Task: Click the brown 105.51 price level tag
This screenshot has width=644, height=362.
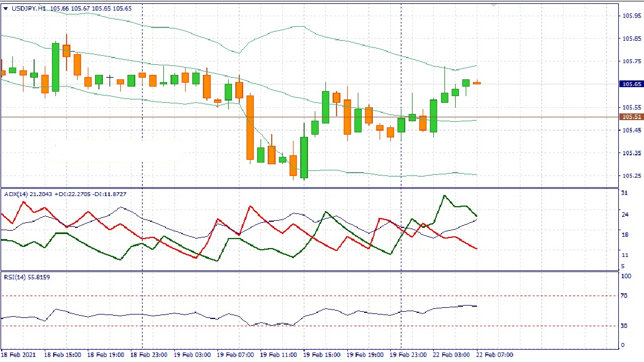Action: [x=631, y=117]
